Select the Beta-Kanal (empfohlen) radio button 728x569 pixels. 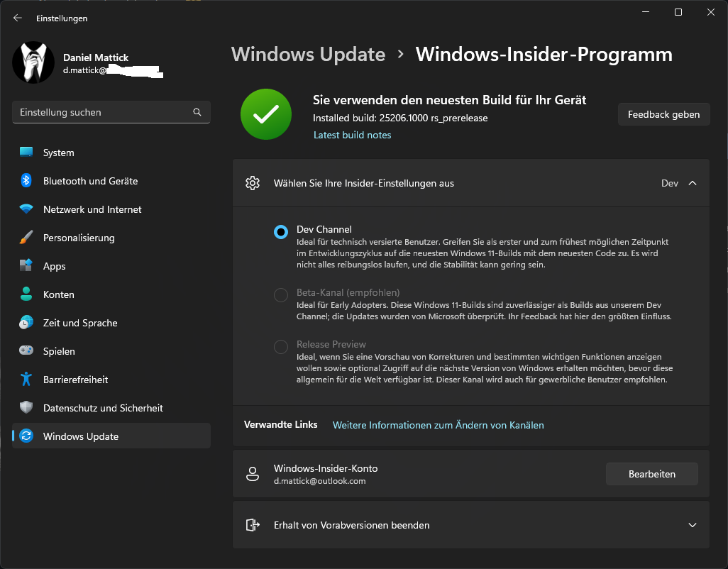coord(281,294)
